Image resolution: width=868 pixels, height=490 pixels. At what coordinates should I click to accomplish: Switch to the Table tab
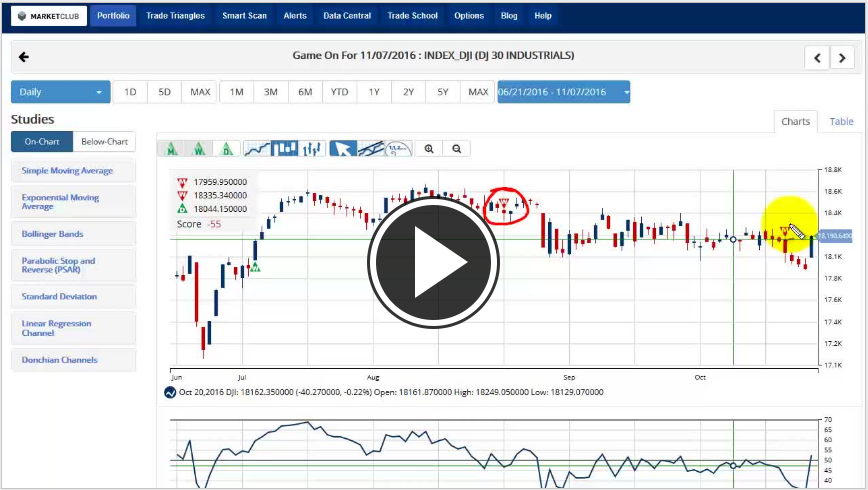click(x=841, y=121)
